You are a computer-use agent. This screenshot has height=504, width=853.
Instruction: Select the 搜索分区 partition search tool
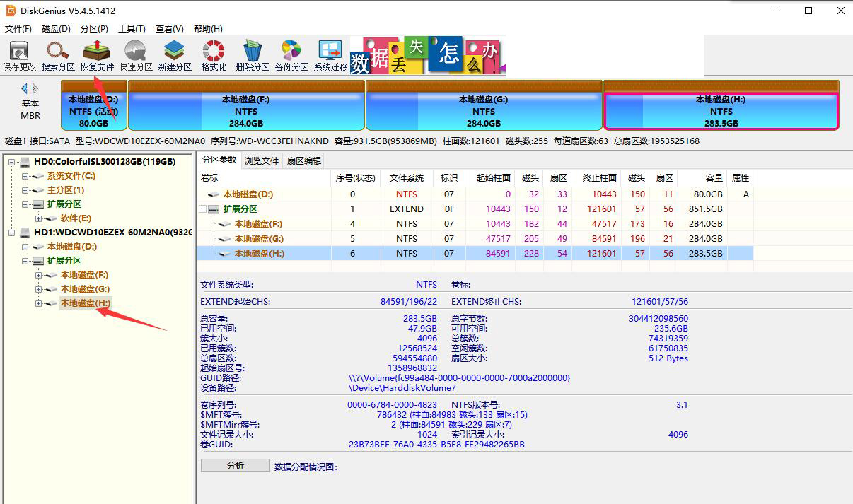[57, 53]
